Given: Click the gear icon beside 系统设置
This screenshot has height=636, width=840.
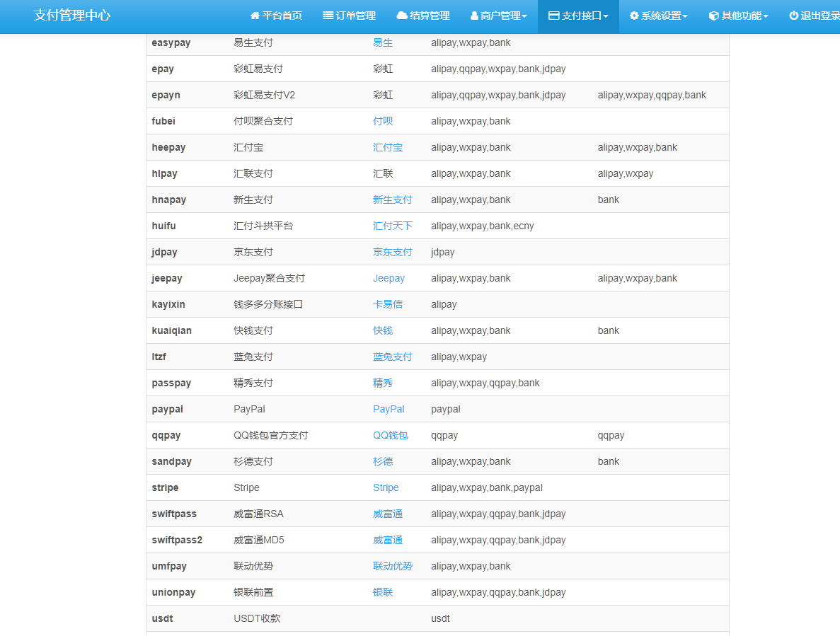Looking at the screenshot, I should 634,16.
